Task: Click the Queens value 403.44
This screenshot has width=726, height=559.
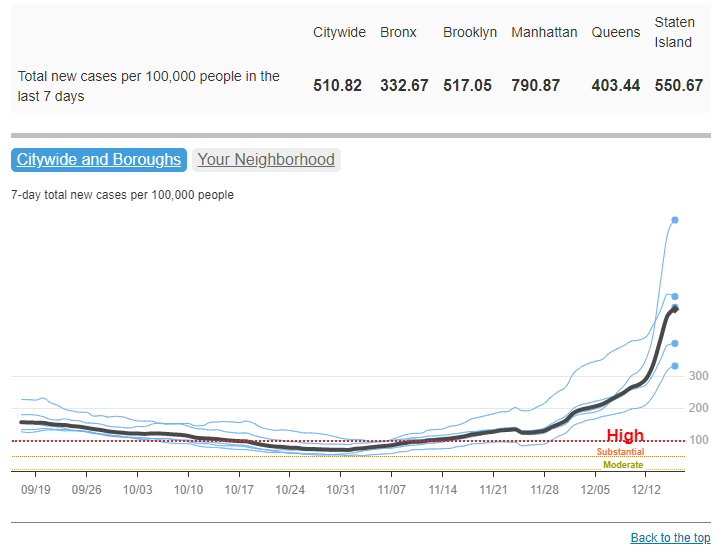Action: tap(615, 86)
